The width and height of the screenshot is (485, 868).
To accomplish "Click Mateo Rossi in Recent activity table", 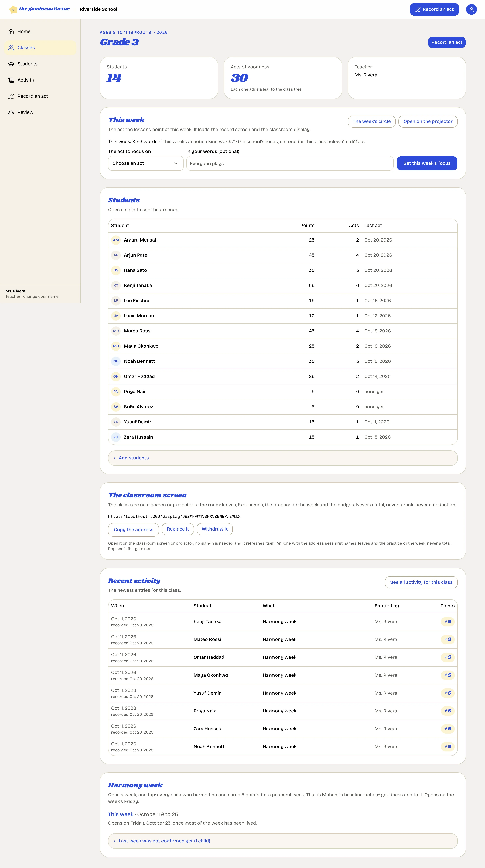I will click(x=207, y=639).
